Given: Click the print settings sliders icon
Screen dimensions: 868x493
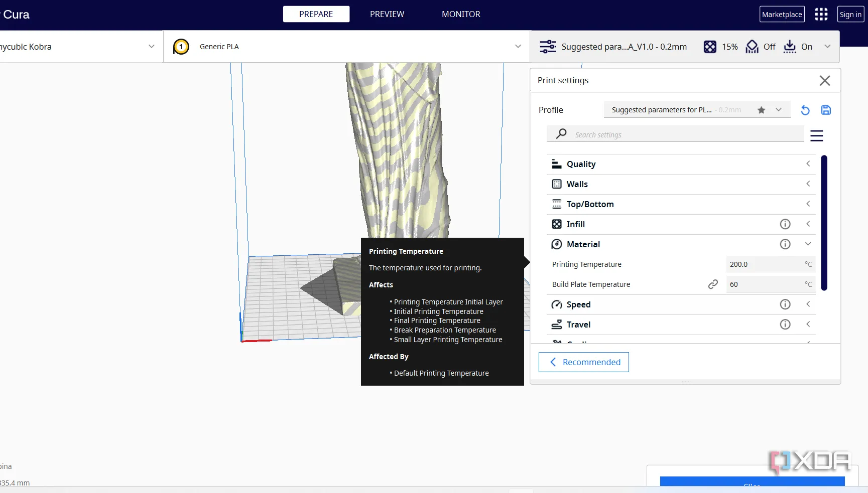Looking at the screenshot, I should click(548, 47).
